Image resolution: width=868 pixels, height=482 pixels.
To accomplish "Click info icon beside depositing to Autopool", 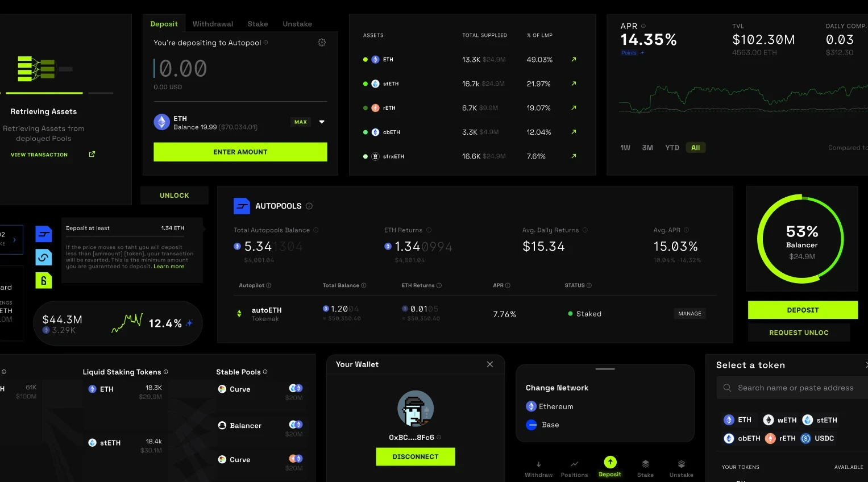I will pyautogui.click(x=266, y=43).
